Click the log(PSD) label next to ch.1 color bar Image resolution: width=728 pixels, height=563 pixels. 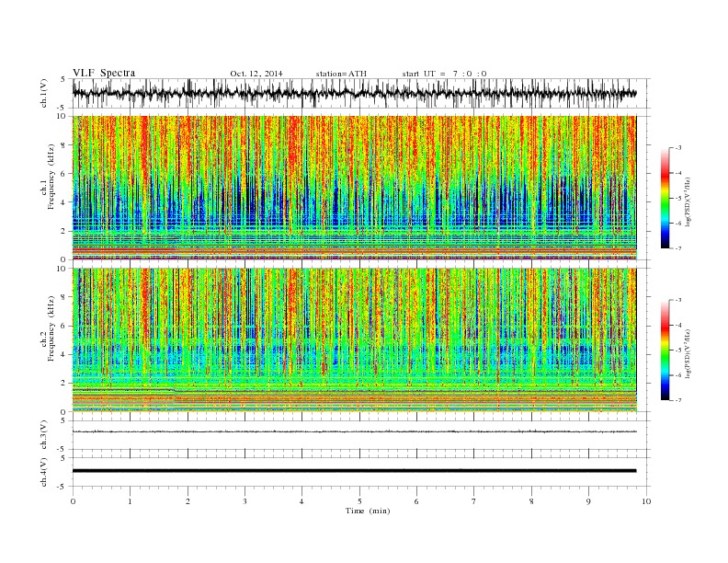coord(688,202)
